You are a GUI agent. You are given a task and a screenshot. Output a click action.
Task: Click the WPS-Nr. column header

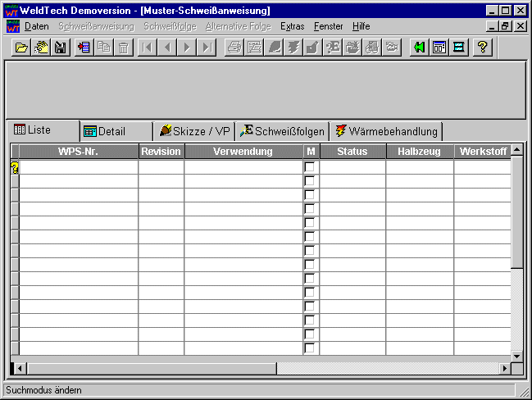pos(79,152)
